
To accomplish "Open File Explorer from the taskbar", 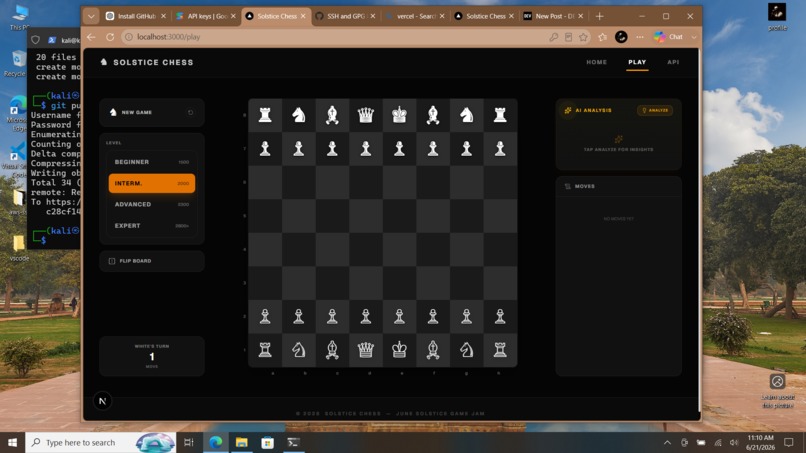I will click(242, 442).
